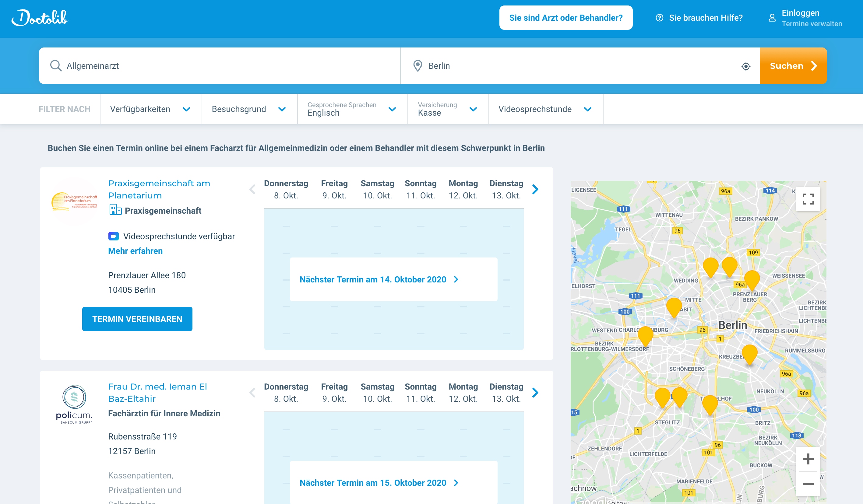The image size is (863, 504).
Task: Select the map pin near Wedding label
Action: (x=710, y=268)
